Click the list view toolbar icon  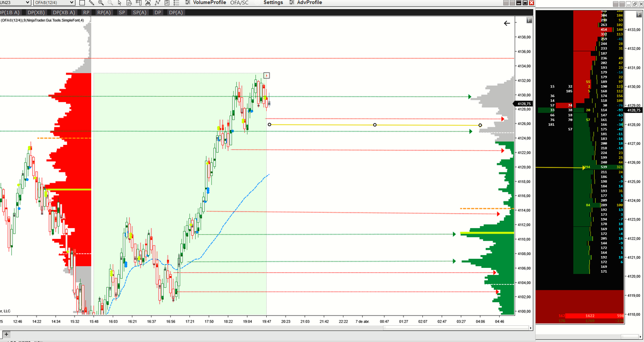[x=176, y=3]
